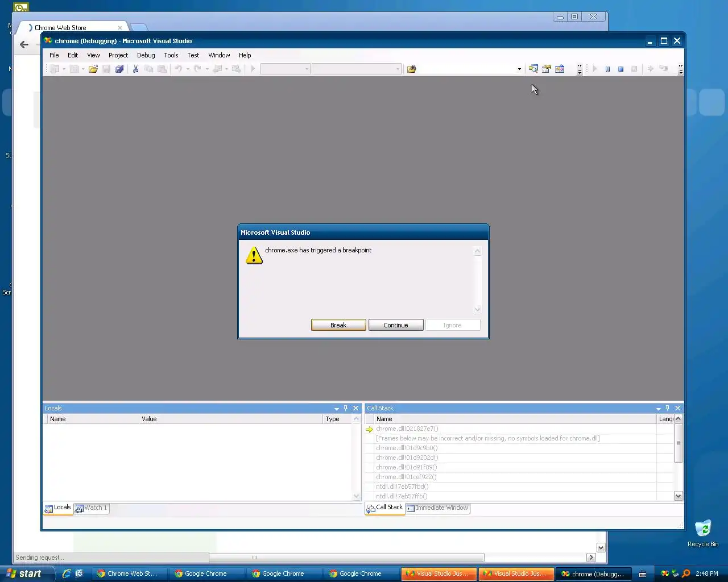Click the yellow current-frame arrow in Call Stack
Viewport: 728px width, 582px height.
pos(369,429)
